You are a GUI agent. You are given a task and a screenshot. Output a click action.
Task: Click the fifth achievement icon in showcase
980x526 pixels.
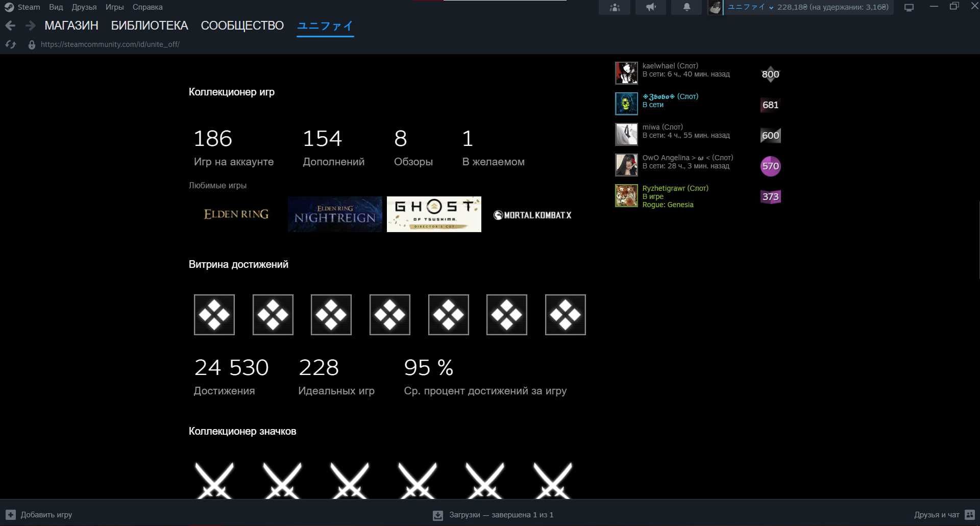point(449,315)
